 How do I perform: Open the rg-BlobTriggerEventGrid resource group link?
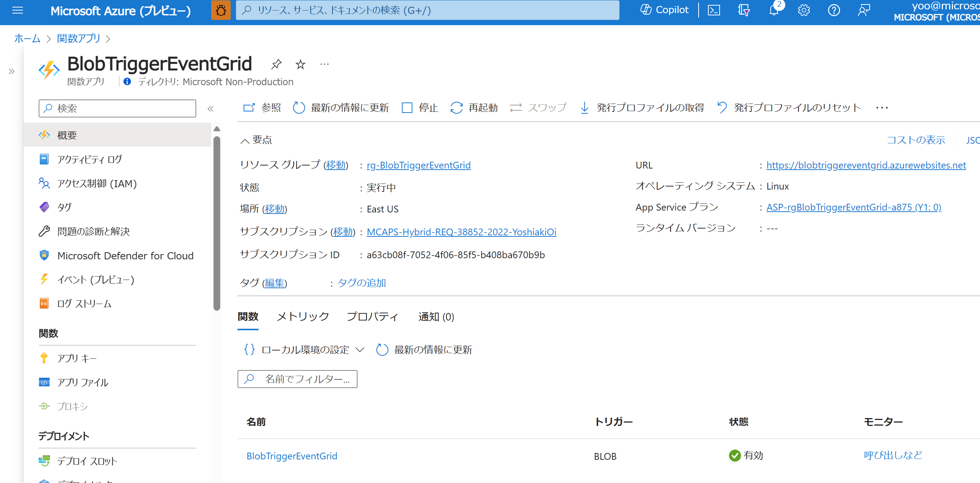click(418, 165)
